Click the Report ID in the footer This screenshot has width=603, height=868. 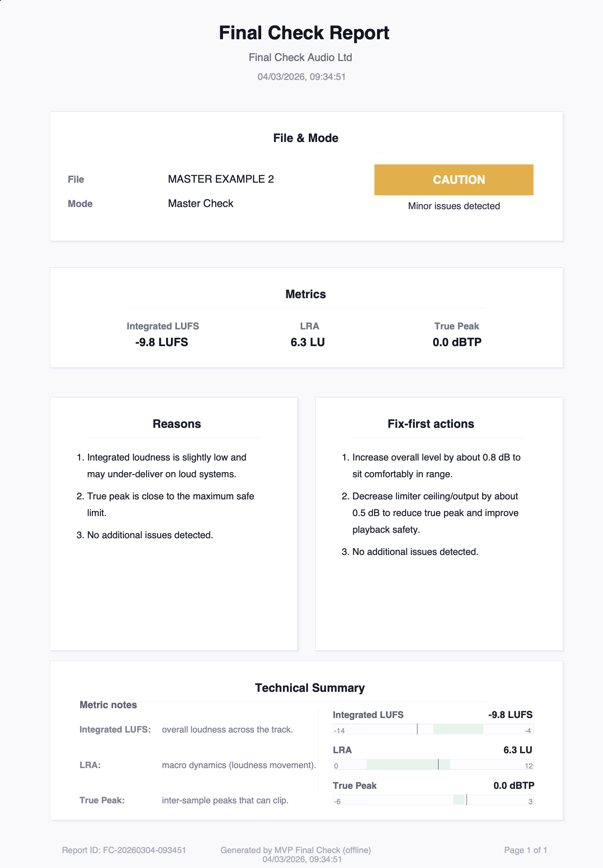[x=124, y=850]
